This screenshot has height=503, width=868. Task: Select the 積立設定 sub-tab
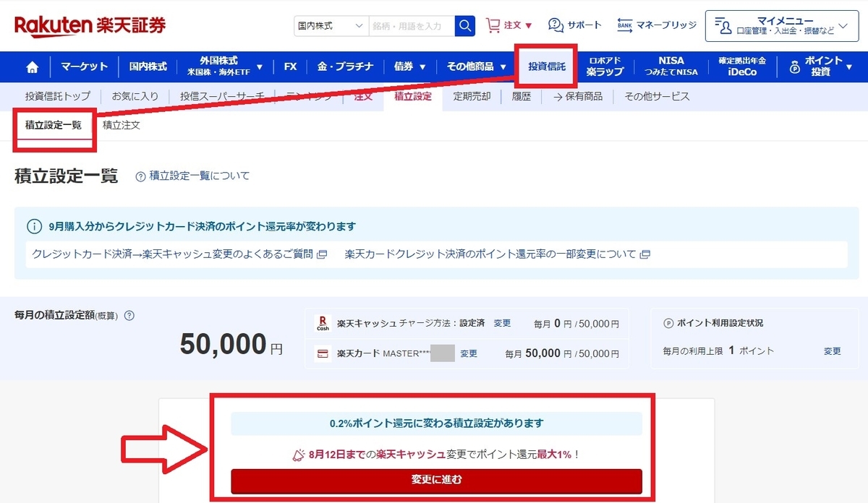pos(412,96)
